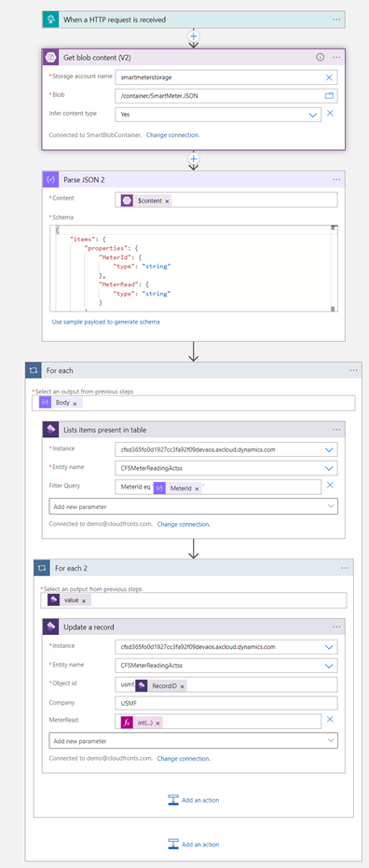369x868 pixels.
Task: Expand the Infer content type dropdown
Action: point(314,115)
